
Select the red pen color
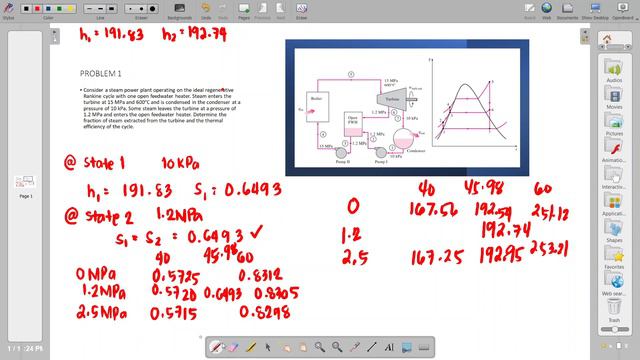click(x=37, y=8)
